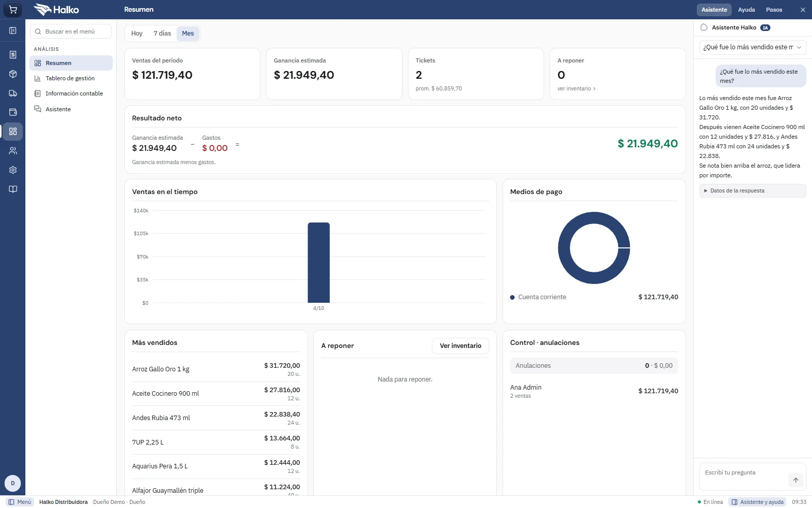Click the D user avatar

click(x=13, y=483)
